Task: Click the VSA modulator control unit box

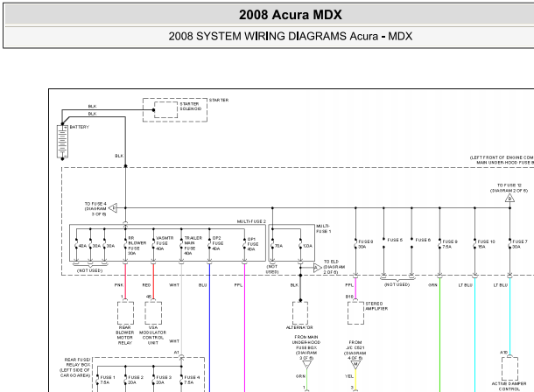Action: (153, 311)
